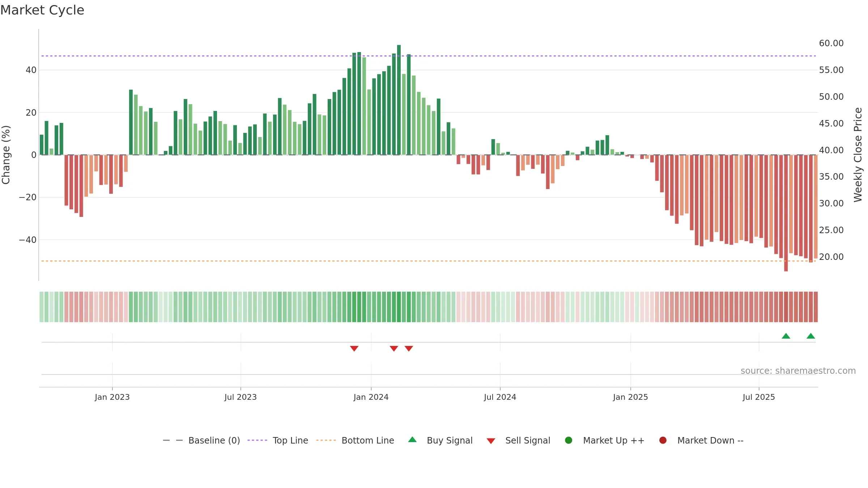The image size is (868, 488).
Task: Click the Weekly Close Price axis title
Action: coord(858,155)
